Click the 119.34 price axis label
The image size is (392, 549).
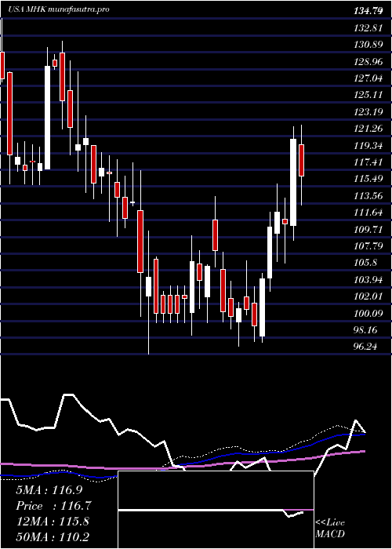point(368,145)
